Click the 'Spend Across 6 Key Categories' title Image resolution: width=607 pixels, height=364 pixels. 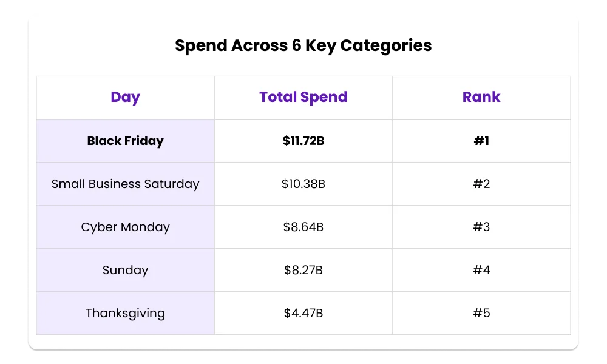click(x=303, y=45)
